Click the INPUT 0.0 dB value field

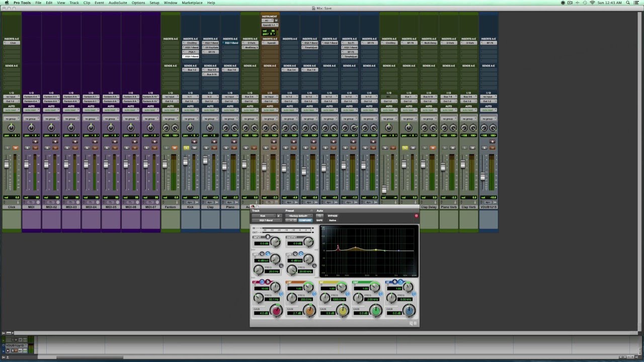(x=262, y=243)
